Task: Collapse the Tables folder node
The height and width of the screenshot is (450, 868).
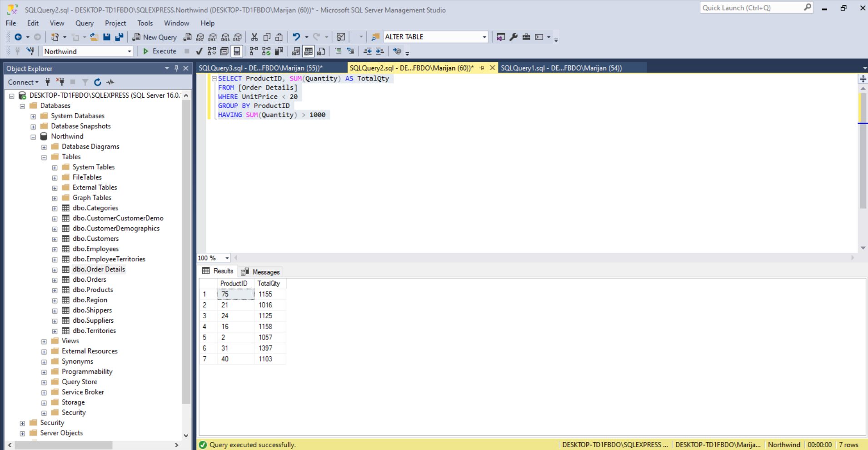Action: click(x=44, y=157)
